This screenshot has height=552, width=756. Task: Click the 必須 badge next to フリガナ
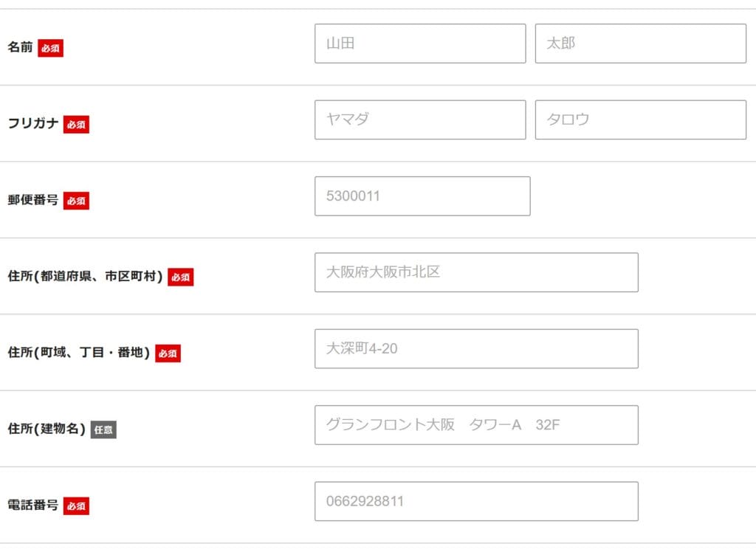point(76,125)
